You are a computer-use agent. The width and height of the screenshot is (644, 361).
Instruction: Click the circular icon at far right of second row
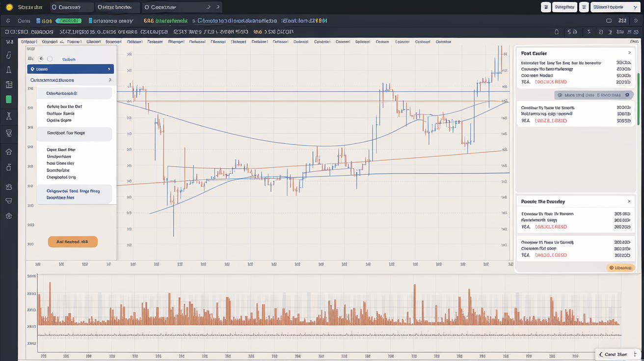tap(637, 21)
